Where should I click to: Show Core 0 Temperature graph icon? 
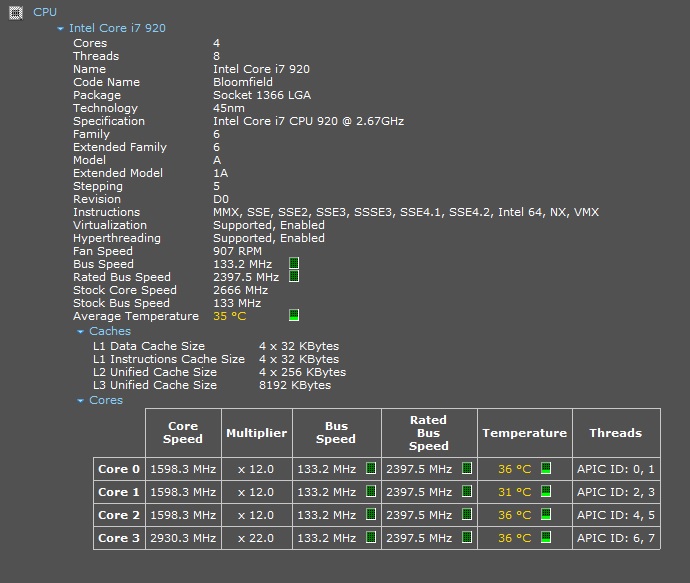(x=546, y=468)
